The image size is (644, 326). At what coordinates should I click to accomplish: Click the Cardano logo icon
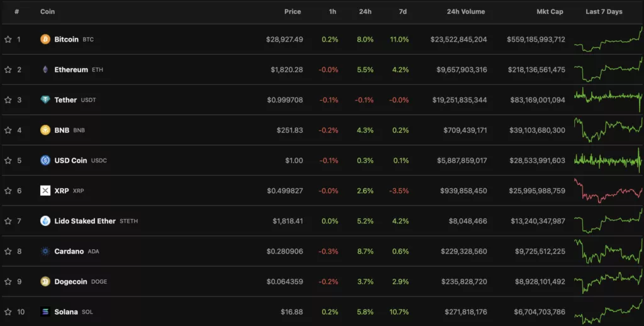coord(45,251)
